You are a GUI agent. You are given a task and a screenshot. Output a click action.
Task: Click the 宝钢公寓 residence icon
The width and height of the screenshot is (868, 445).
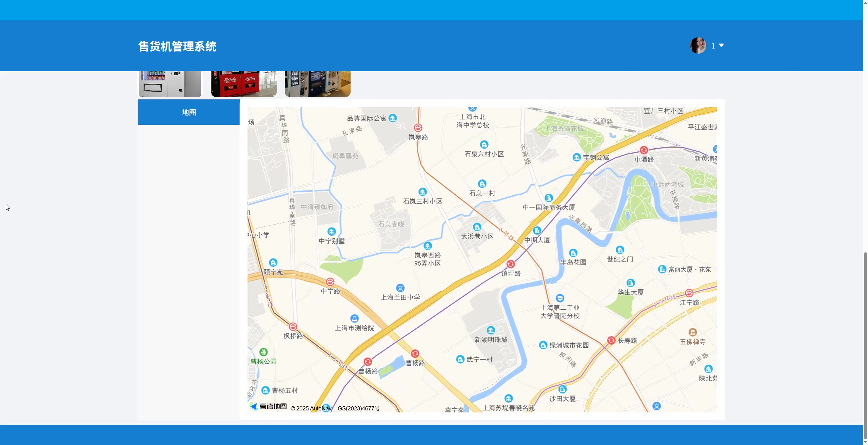[577, 157]
